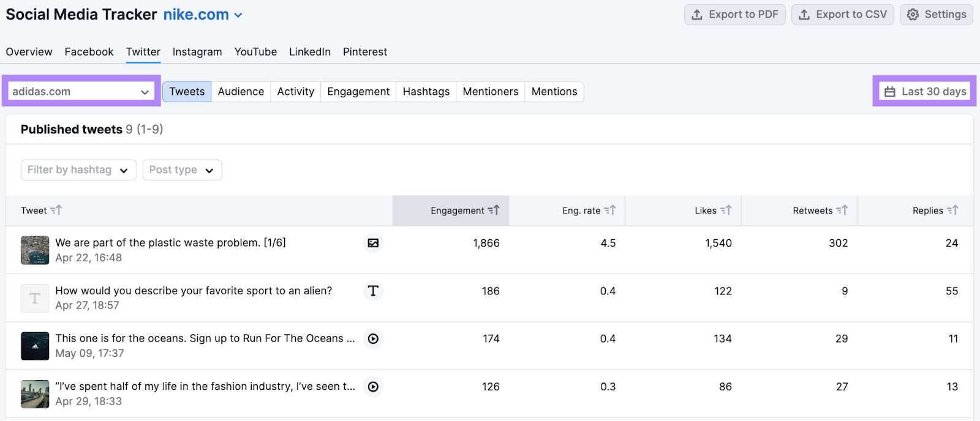980x421 pixels.
Task: Sort by Eng. rate column icon
Action: click(x=609, y=210)
